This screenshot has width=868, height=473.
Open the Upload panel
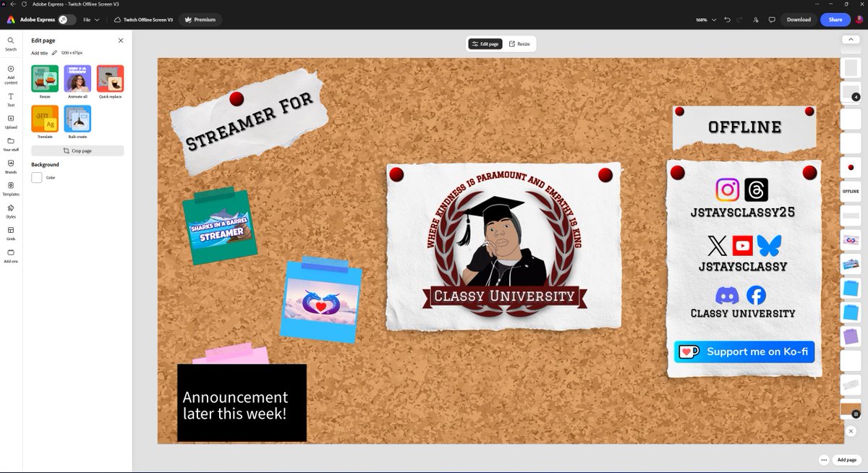coord(11,122)
